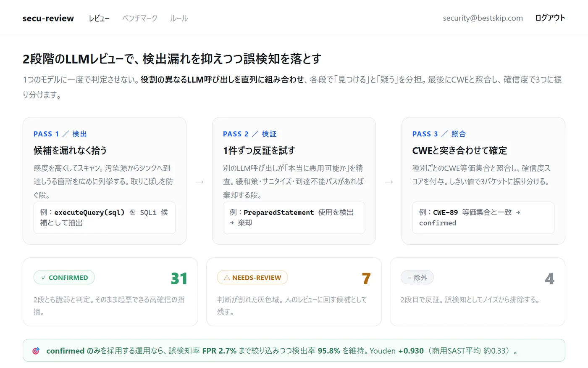Open the ベンチマーク nav item

(x=140, y=18)
